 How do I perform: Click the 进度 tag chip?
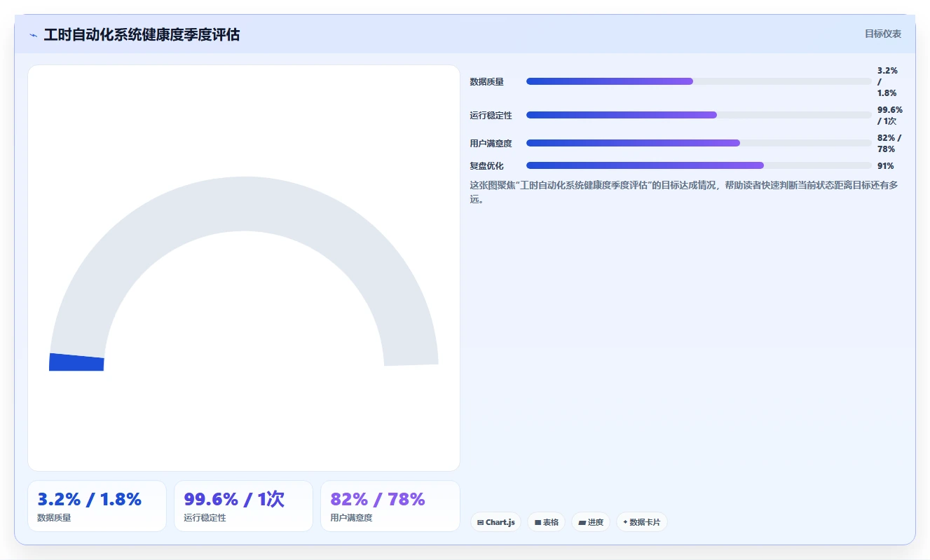tap(591, 522)
